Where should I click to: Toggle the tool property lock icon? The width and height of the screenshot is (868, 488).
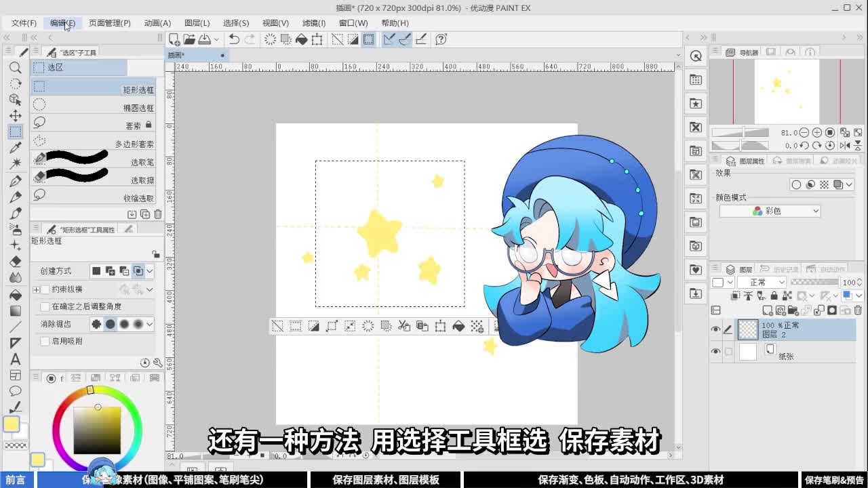click(156, 254)
